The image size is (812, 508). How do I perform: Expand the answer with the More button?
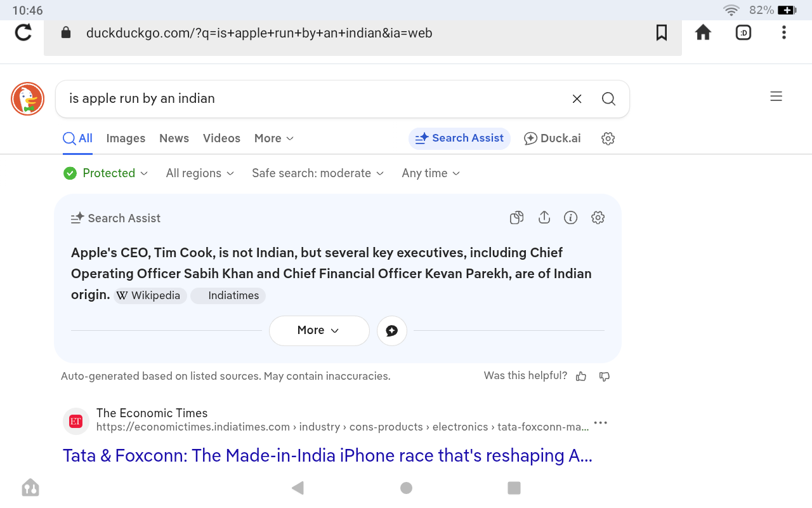pos(319,330)
